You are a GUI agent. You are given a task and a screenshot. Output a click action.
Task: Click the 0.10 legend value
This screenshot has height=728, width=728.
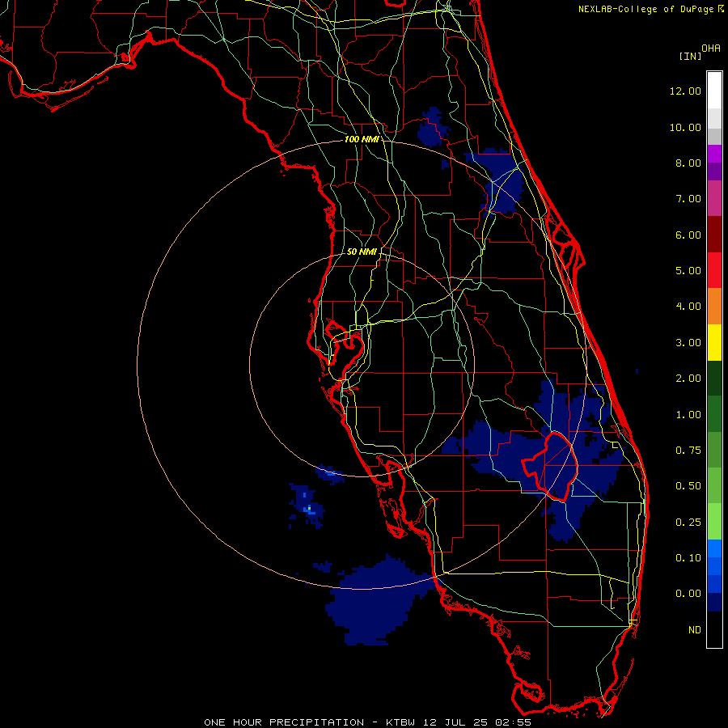tap(688, 558)
